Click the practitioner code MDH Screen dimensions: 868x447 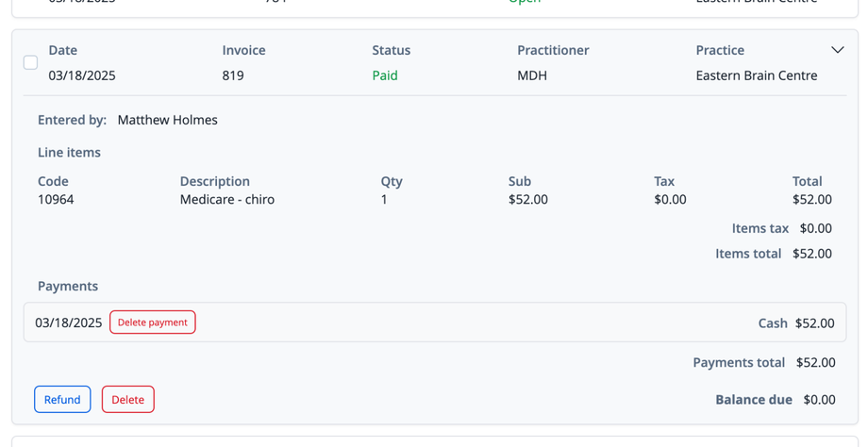point(532,75)
